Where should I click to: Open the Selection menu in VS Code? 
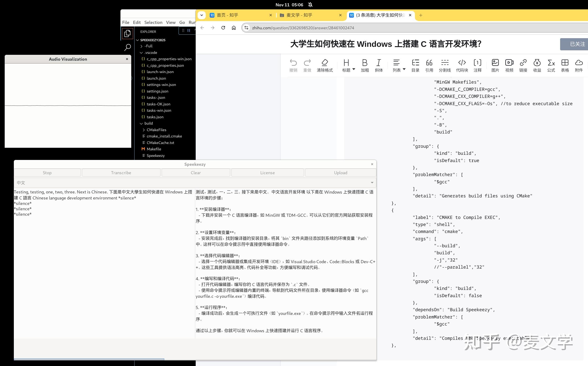click(x=153, y=22)
